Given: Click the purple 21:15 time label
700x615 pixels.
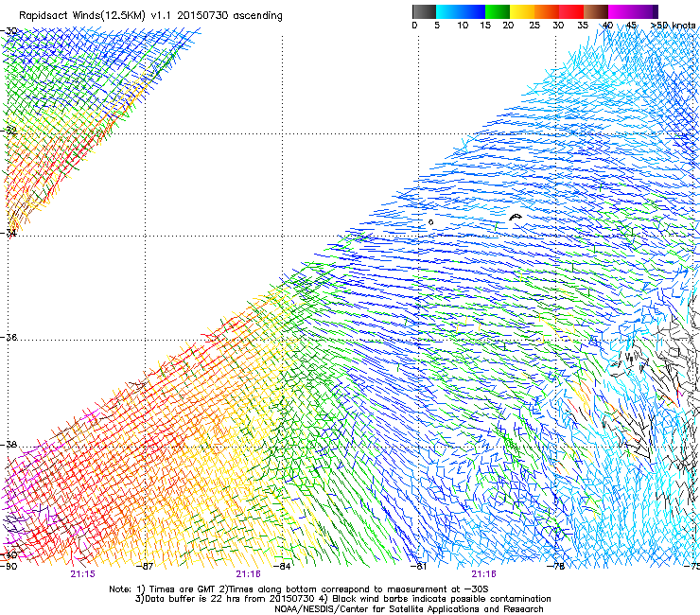Looking at the screenshot, I should coord(82,574).
